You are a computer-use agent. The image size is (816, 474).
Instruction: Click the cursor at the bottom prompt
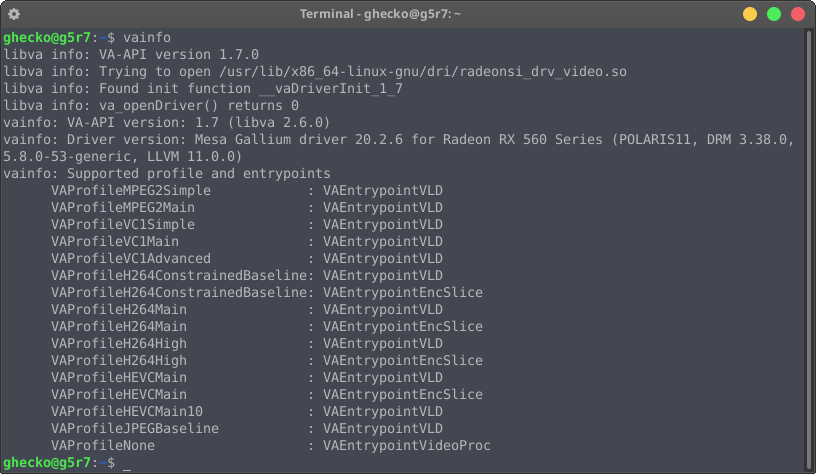(127, 465)
